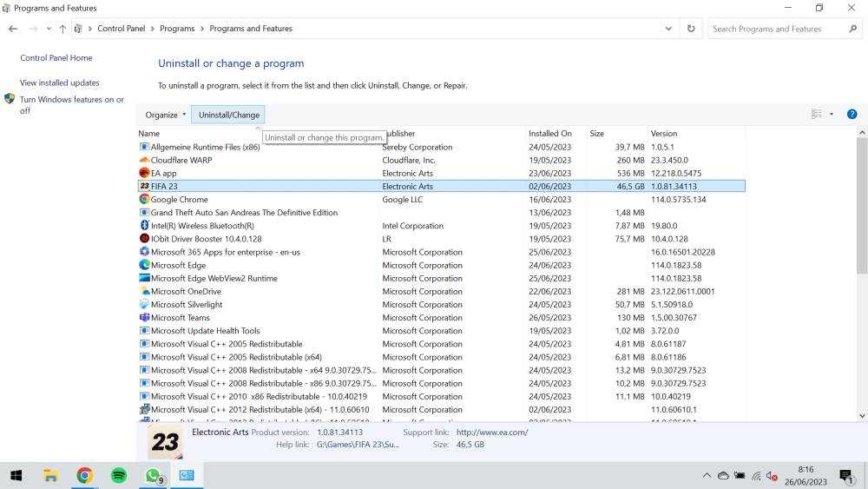Click the IObit Driver Booster icon
The image size is (868, 489).
(144, 239)
